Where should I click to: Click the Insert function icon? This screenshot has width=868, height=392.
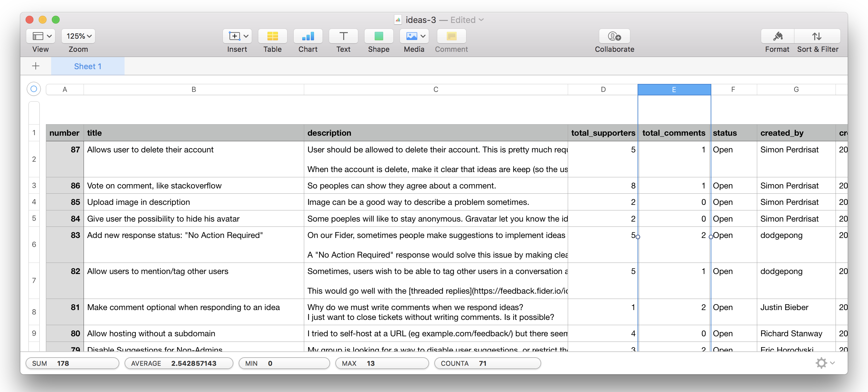tap(234, 36)
